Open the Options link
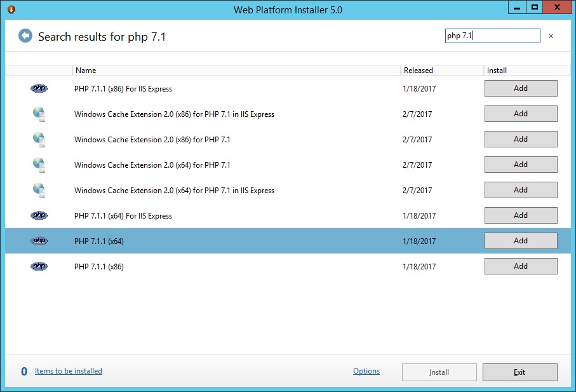This screenshot has height=392, width=576. (366, 371)
